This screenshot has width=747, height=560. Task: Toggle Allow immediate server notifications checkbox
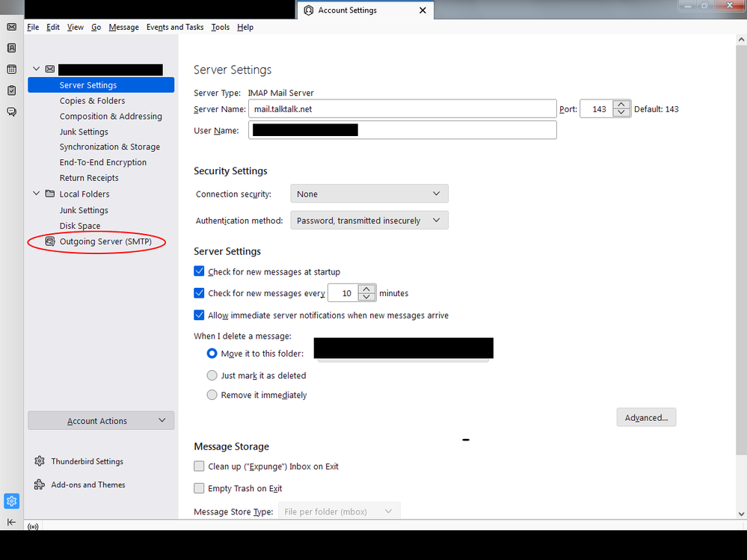pyautogui.click(x=199, y=315)
